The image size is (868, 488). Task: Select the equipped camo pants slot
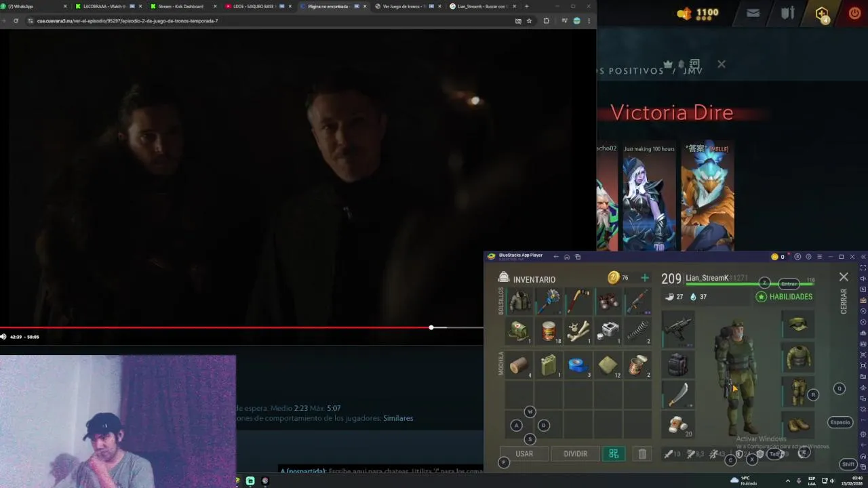point(798,392)
